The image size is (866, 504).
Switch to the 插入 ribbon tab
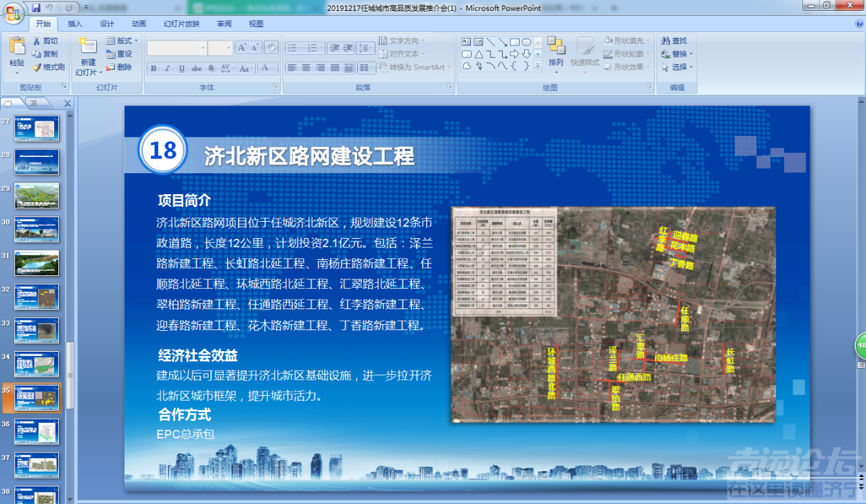[75, 24]
